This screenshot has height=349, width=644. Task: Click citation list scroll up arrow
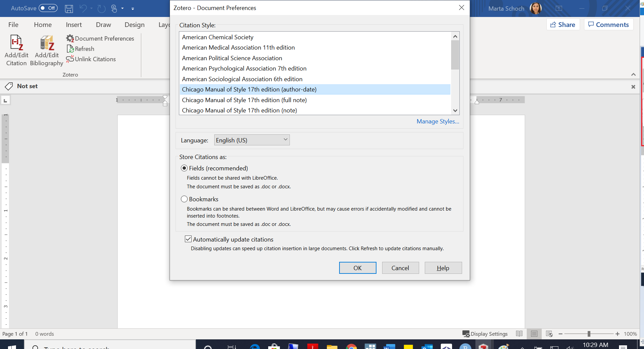click(455, 36)
